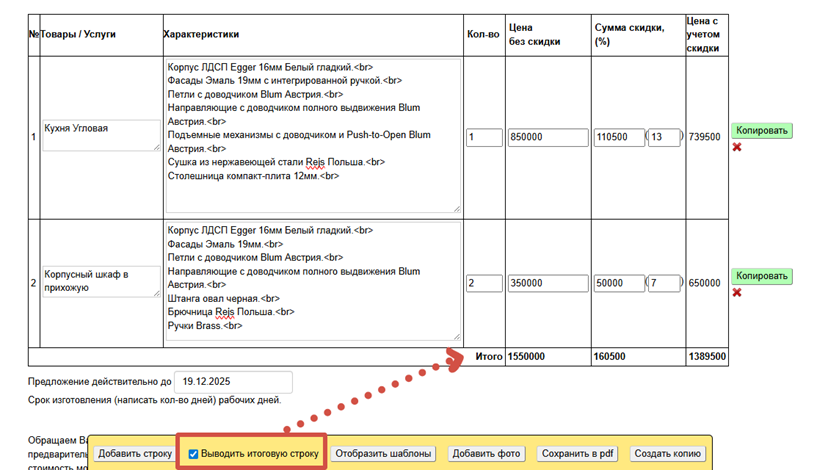Click quantity field of row 2
Viewport: 828px width, 470px height.
[484, 283]
